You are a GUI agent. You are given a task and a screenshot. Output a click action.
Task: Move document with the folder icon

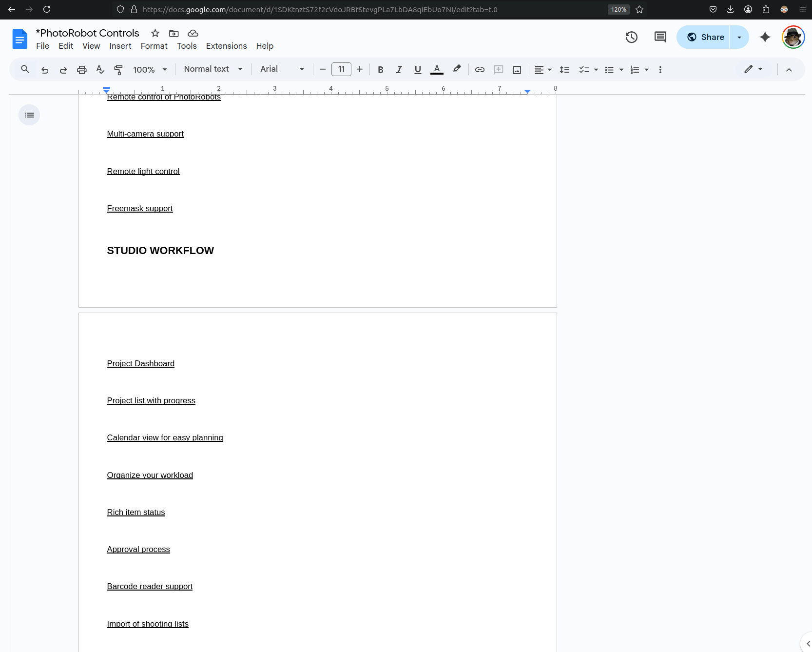[174, 33]
